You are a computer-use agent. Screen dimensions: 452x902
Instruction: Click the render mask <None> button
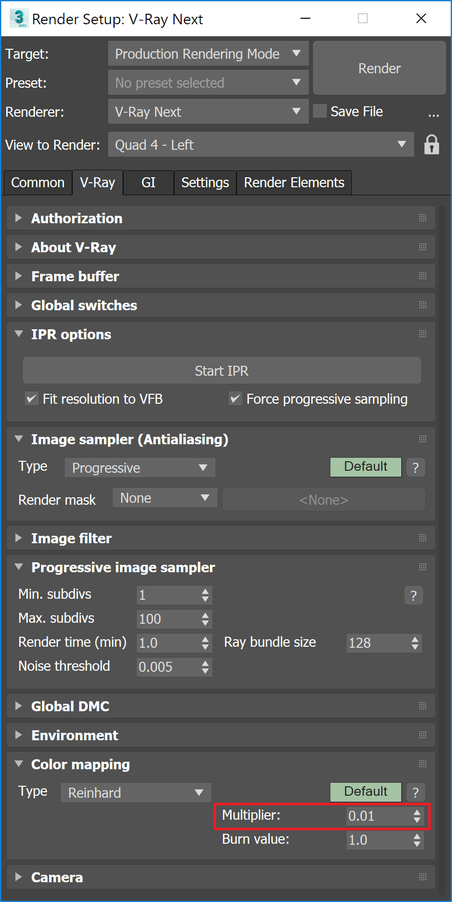click(324, 499)
